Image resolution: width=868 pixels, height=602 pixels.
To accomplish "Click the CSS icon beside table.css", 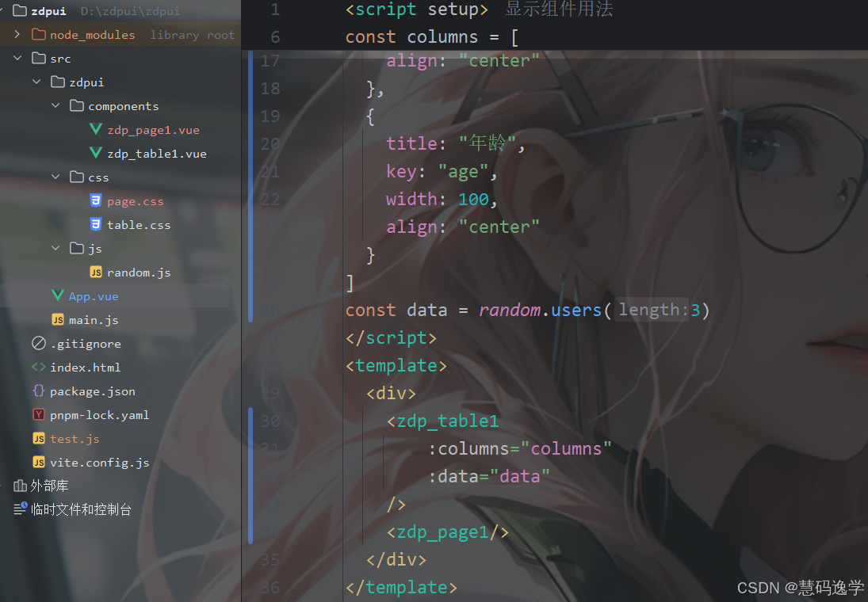I will coord(96,224).
